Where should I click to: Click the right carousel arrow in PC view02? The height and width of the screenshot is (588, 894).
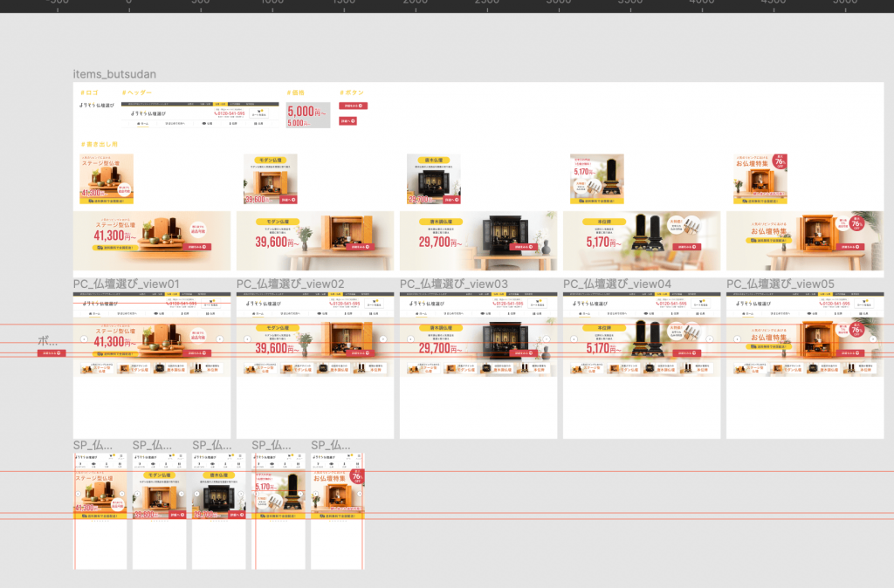point(382,339)
